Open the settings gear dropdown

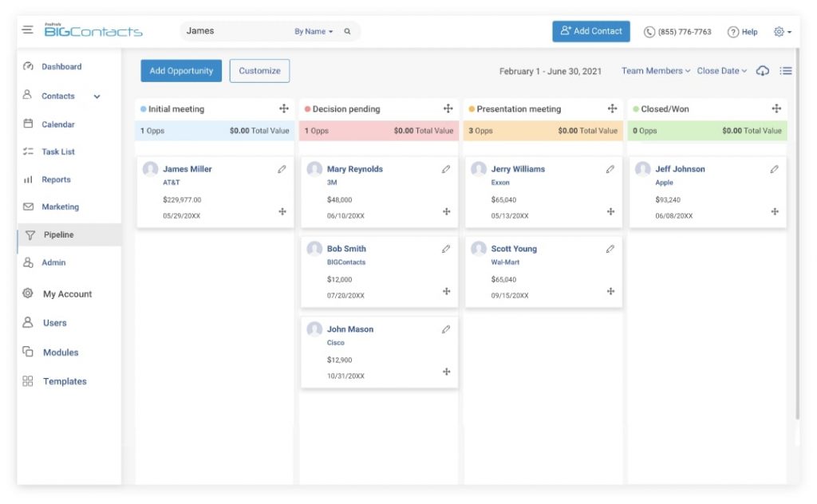(783, 32)
